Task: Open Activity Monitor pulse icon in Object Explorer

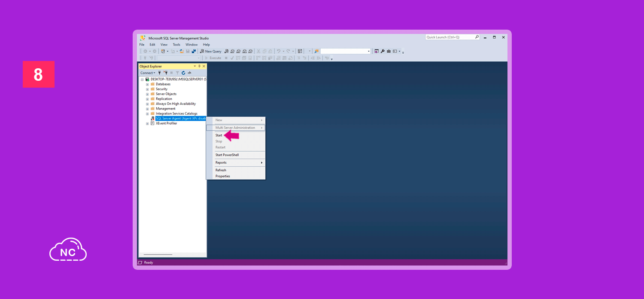Action: click(x=189, y=73)
